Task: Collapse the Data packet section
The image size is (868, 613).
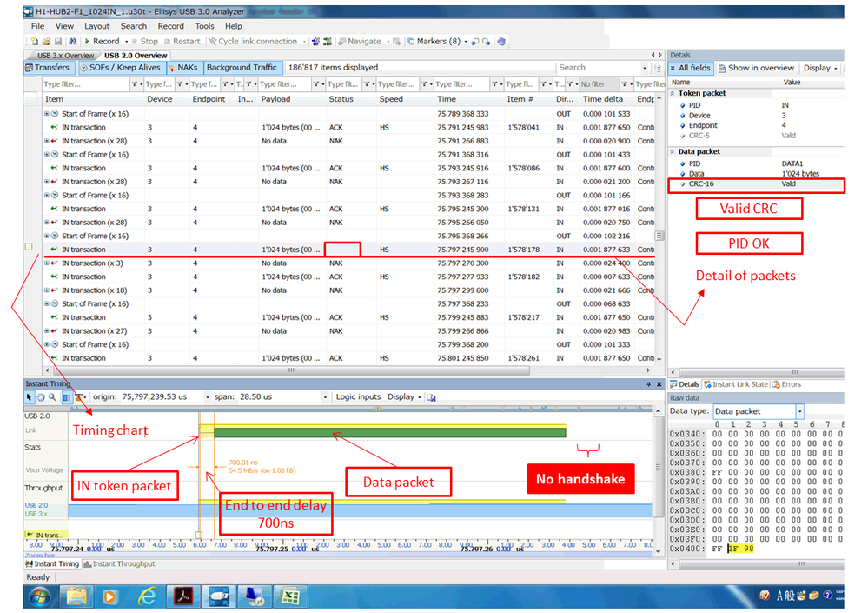Action: (672, 151)
